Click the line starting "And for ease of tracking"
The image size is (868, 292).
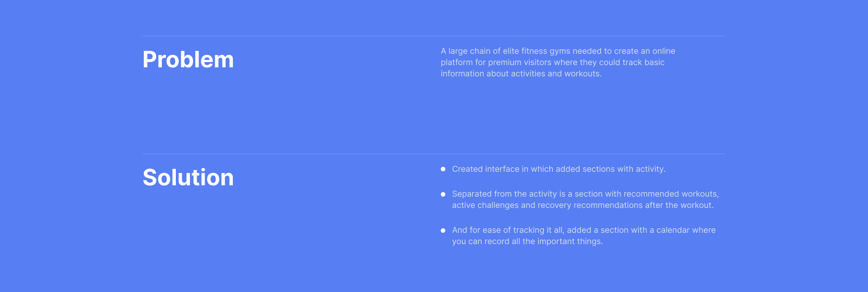583,230
